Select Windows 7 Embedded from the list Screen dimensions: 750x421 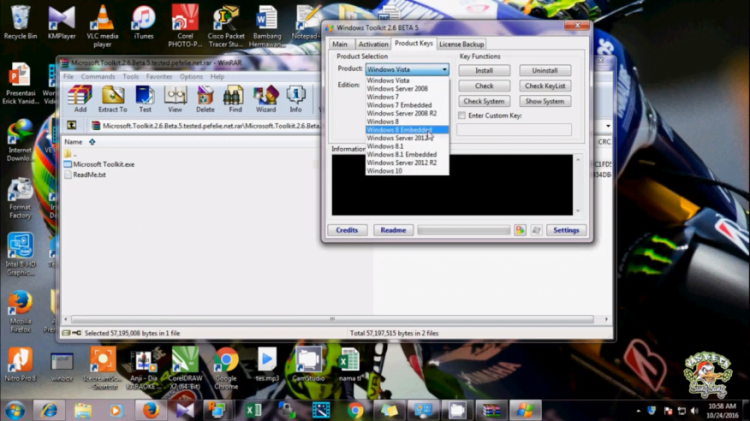(x=407, y=105)
